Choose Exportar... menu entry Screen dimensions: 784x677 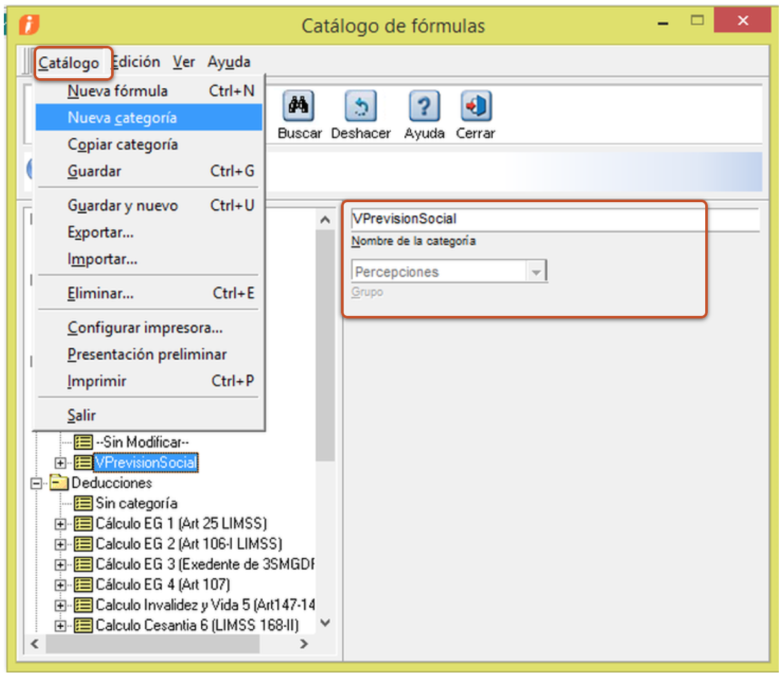click(149, 233)
